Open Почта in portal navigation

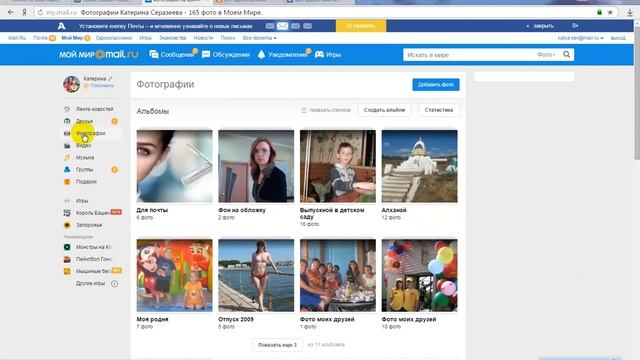(x=40, y=38)
